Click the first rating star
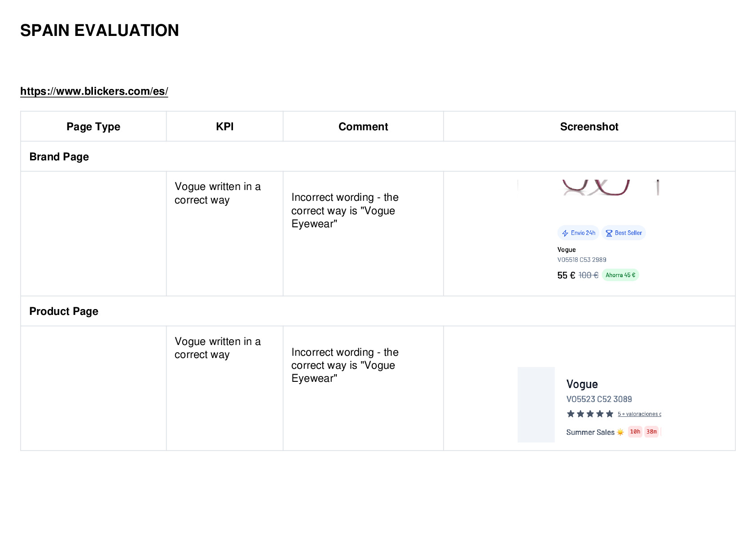756x535 pixels. pos(571,414)
